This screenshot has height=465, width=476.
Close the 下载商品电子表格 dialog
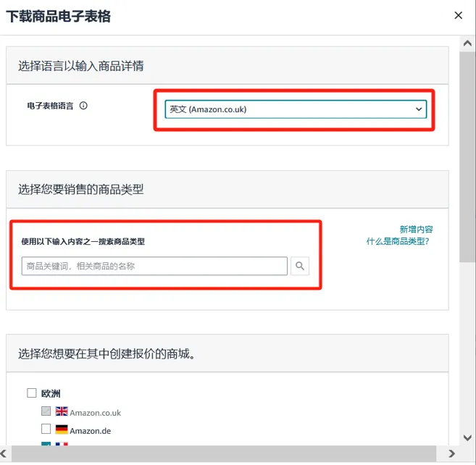pyautogui.click(x=458, y=15)
